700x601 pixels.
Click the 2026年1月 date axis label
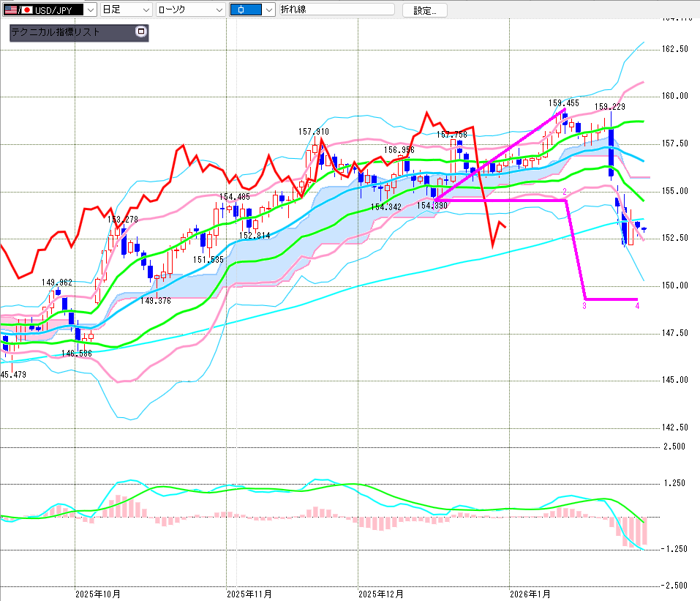(x=530, y=593)
